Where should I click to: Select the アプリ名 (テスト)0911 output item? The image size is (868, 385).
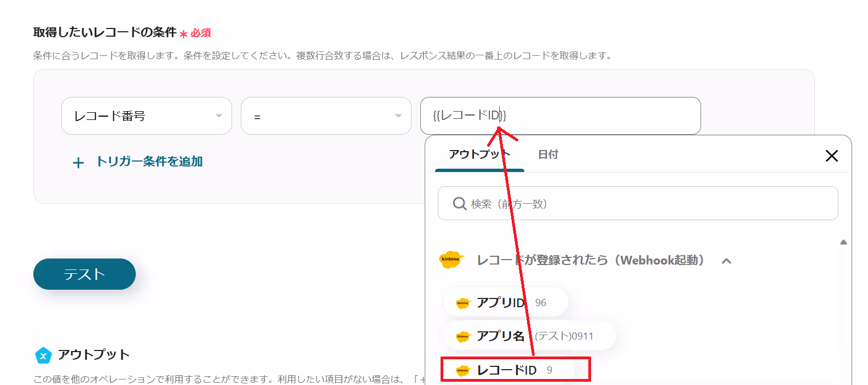click(529, 336)
